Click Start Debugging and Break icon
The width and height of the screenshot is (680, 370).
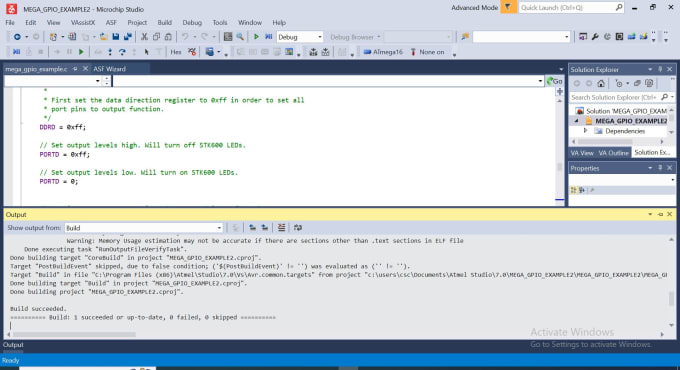[268, 37]
